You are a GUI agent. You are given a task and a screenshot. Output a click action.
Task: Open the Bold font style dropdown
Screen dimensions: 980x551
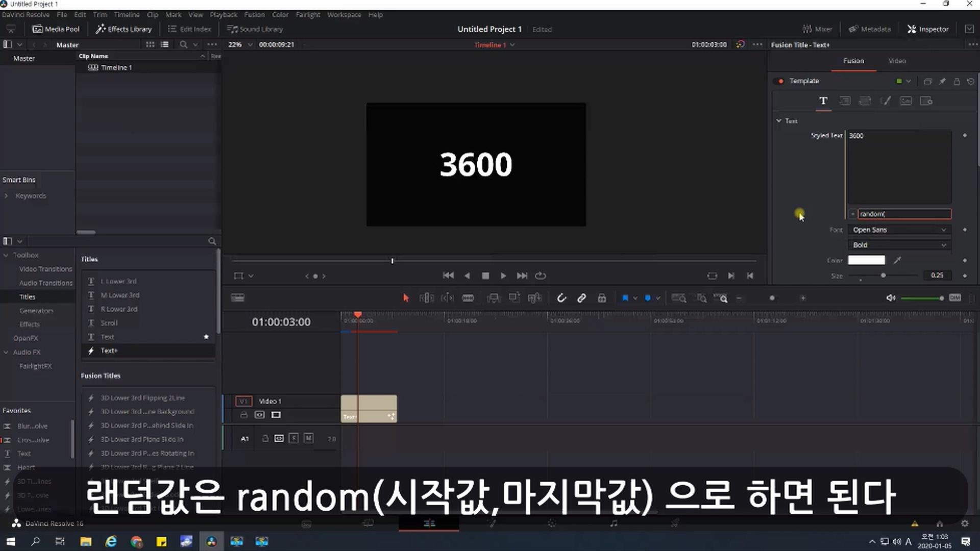coord(899,245)
